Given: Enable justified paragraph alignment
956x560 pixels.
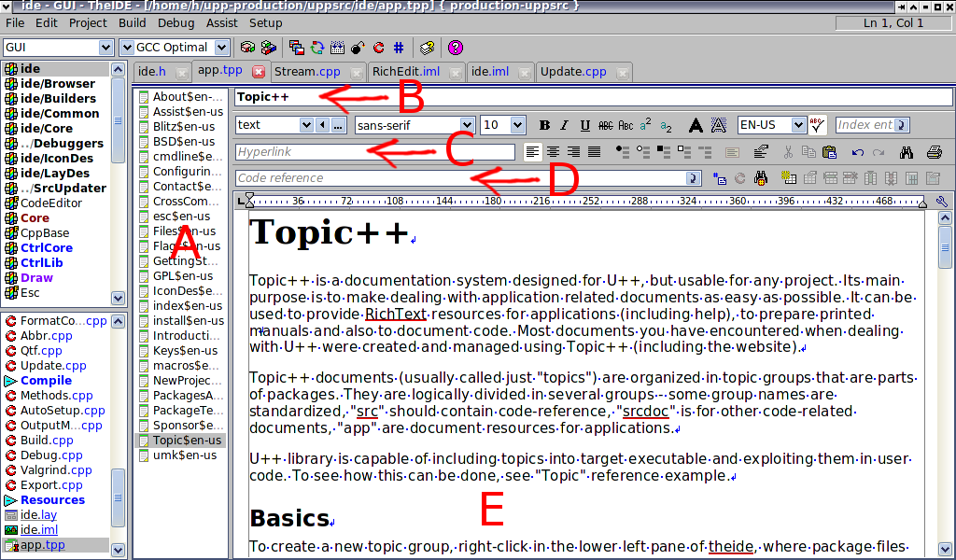Looking at the screenshot, I should tap(594, 152).
